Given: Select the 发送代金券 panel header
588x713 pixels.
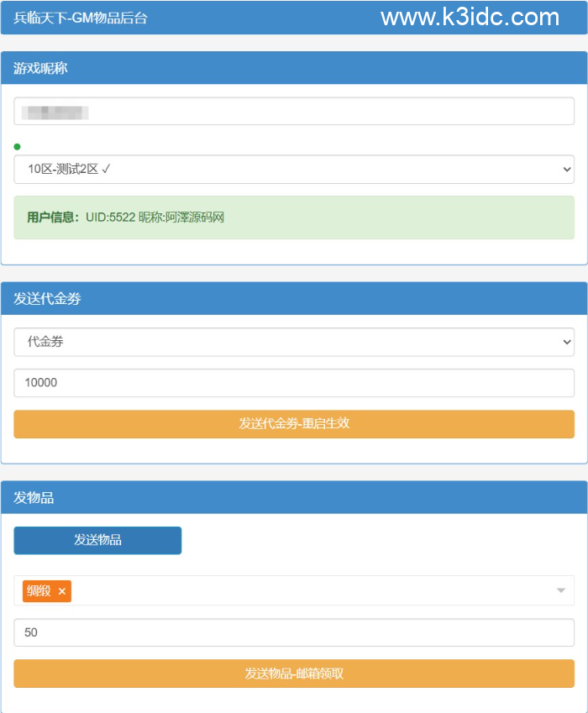Looking at the screenshot, I should click(x=47, y=299).
